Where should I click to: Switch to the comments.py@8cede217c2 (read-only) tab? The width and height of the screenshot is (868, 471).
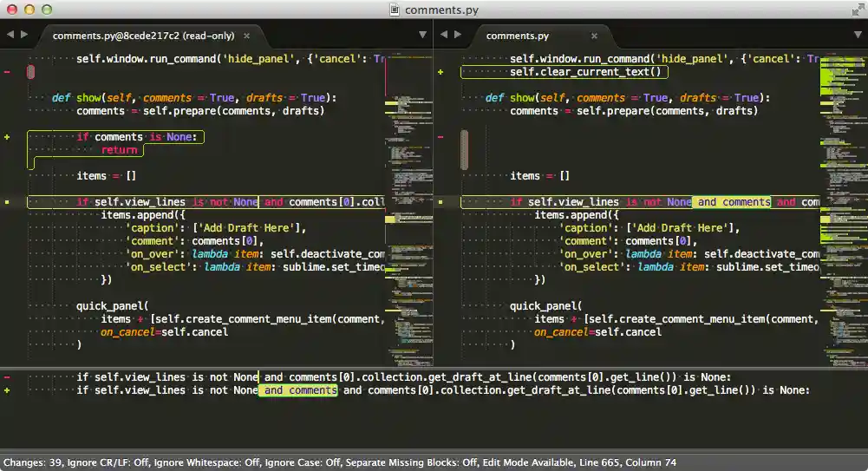143,36
